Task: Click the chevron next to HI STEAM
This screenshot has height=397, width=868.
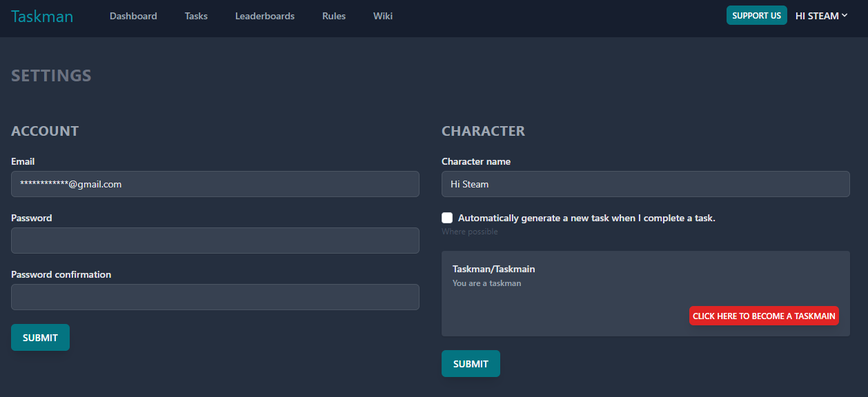Action: pyautogui.click(x=845, y=15)
